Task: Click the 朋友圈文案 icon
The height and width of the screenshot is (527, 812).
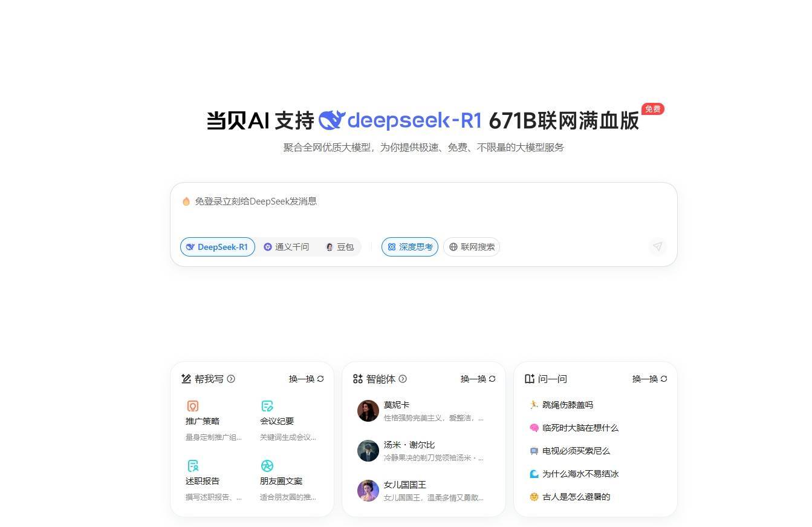Action: 267,466
